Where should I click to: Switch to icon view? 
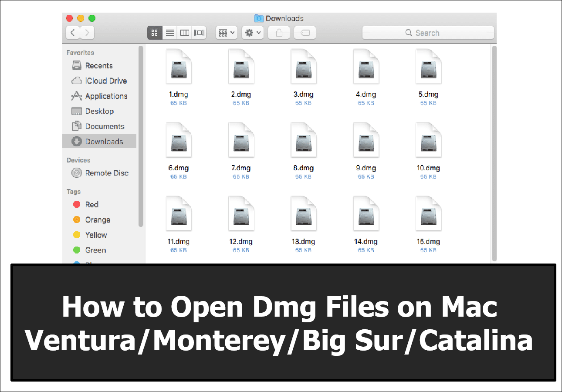tap(155, 33)
